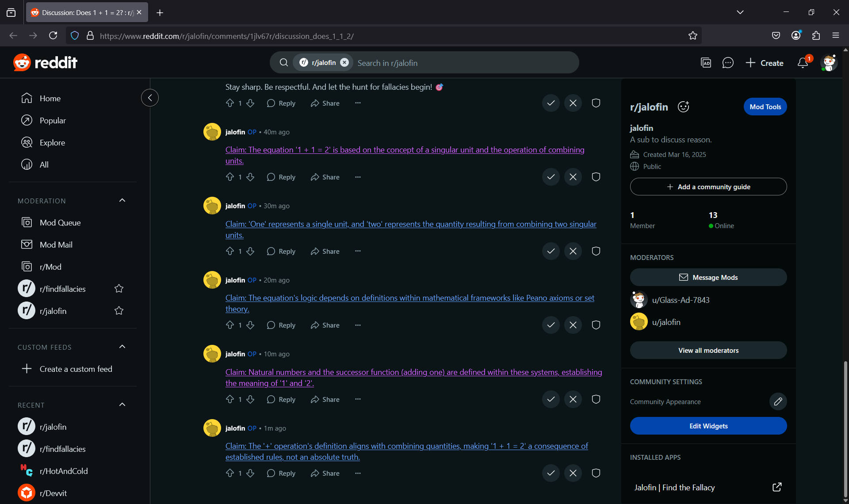Open the chat bubble icon in header

728,63
